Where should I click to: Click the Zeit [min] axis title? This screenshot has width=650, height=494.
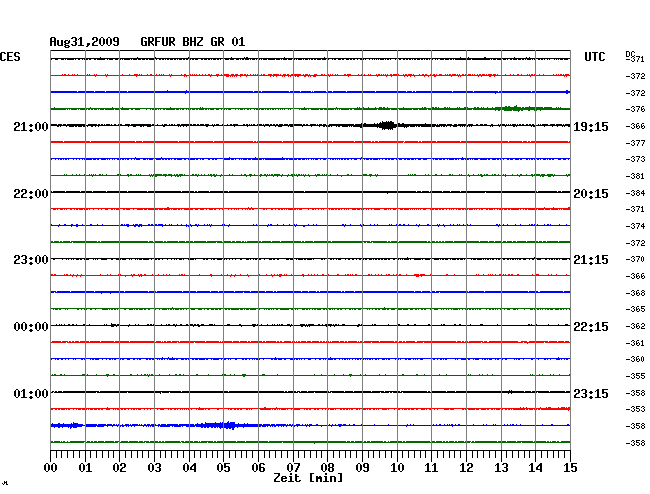tap(308, 478)
